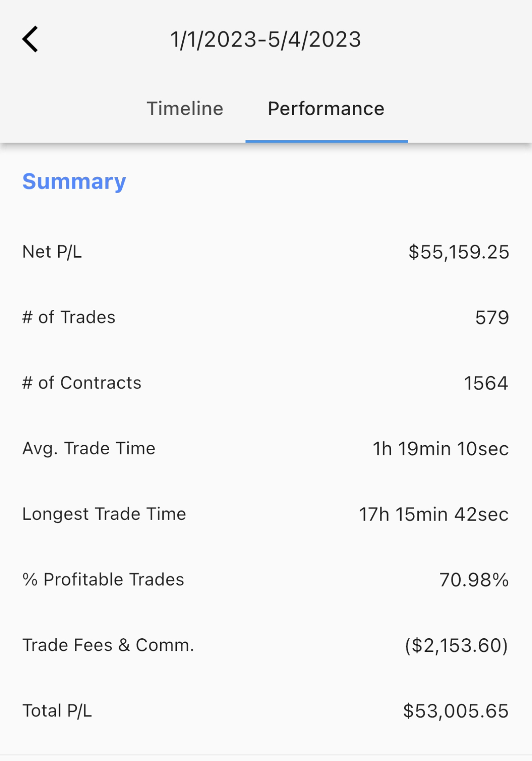Tap the back arrow icon
The width and height of the screenshot is (532, 761).
click(30, 39)
